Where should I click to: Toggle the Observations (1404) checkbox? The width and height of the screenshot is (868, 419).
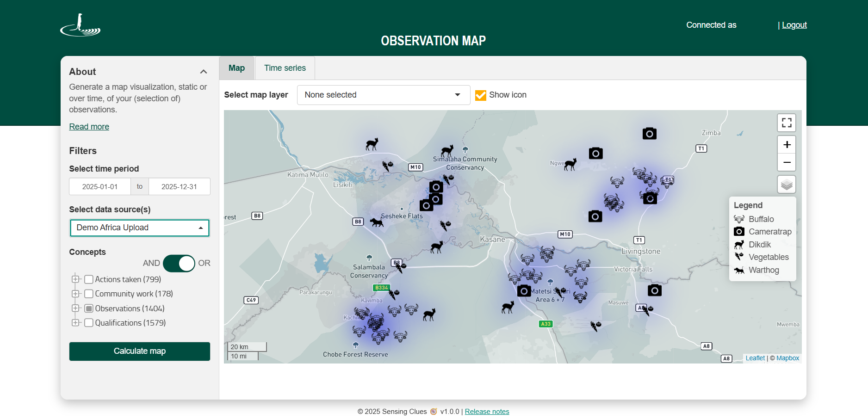[x=89, y=308]
